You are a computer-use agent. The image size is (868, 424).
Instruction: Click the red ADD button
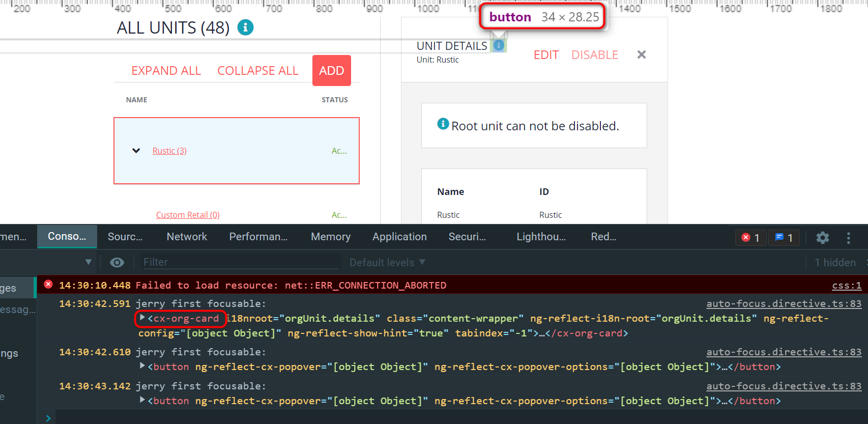pyautogui.click(x=332, y=70)
